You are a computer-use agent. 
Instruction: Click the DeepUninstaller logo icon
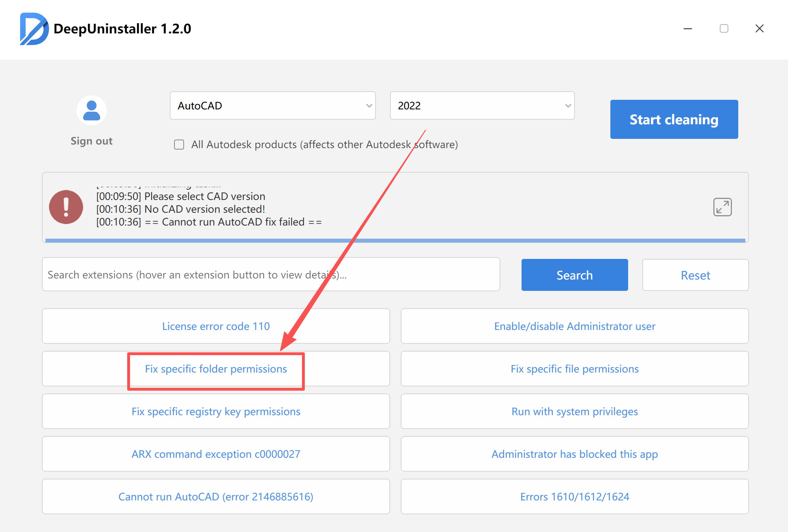pos(34,29)
